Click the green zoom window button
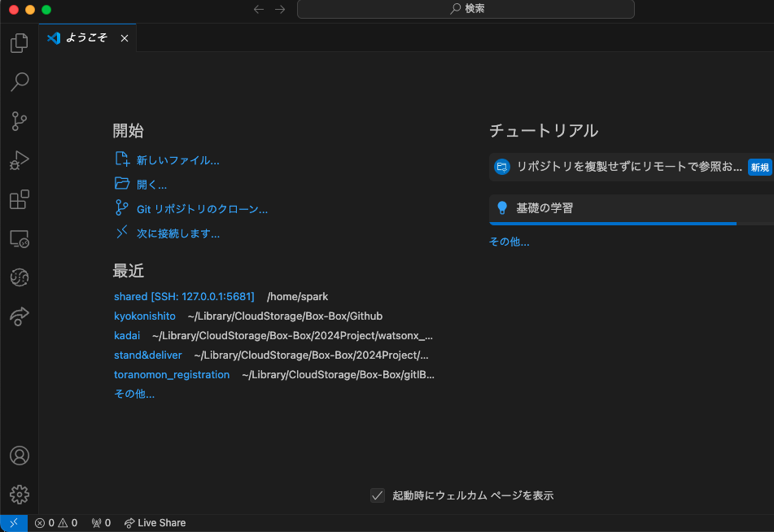 (x=46, y=10)
